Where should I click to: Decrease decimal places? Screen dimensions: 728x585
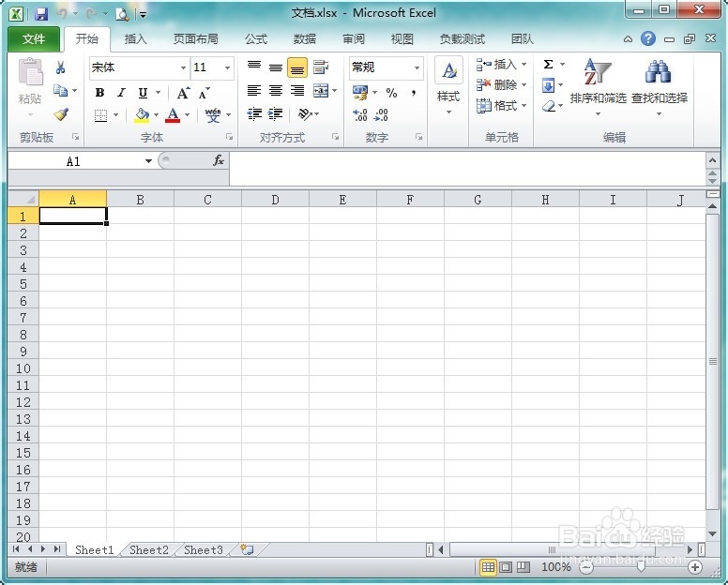(381, 114)
